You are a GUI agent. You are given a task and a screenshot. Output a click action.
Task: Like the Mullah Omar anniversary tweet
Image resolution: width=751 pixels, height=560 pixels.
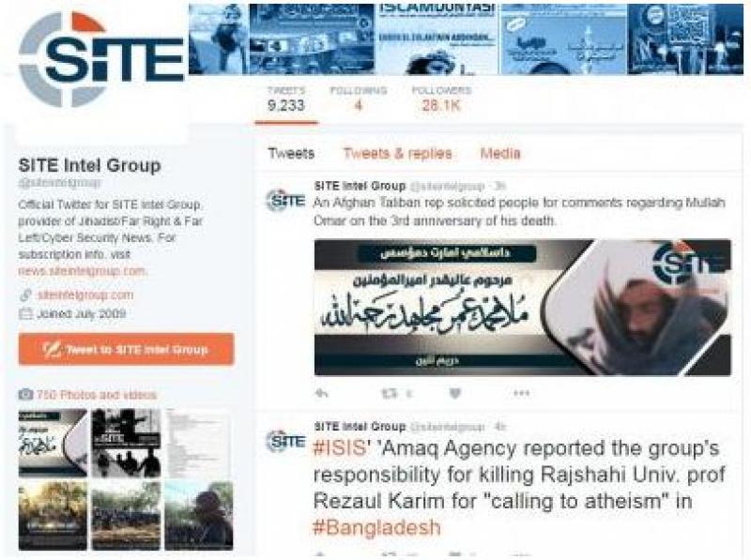(455, 393)
